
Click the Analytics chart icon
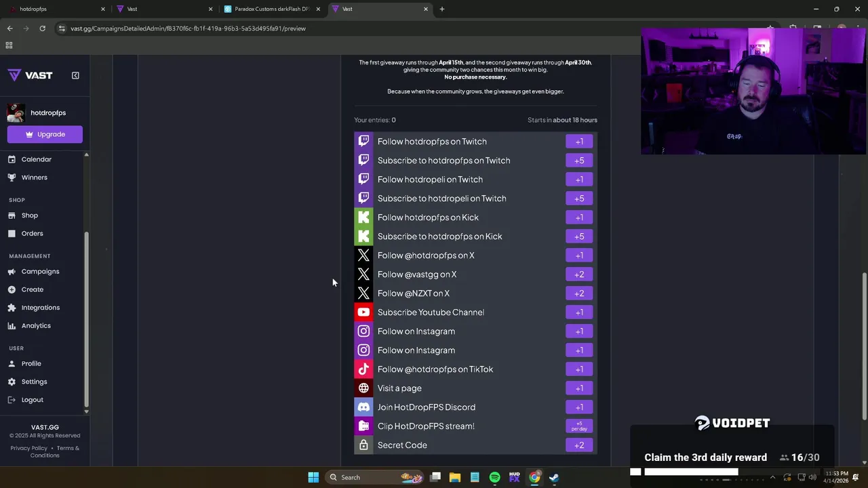(12, 326)
